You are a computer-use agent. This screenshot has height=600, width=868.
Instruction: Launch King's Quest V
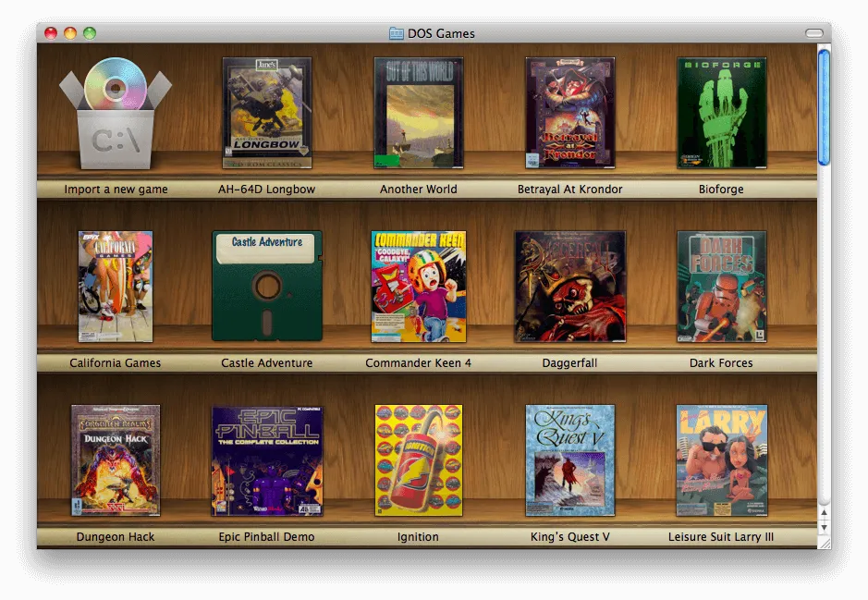coord(569,459)
